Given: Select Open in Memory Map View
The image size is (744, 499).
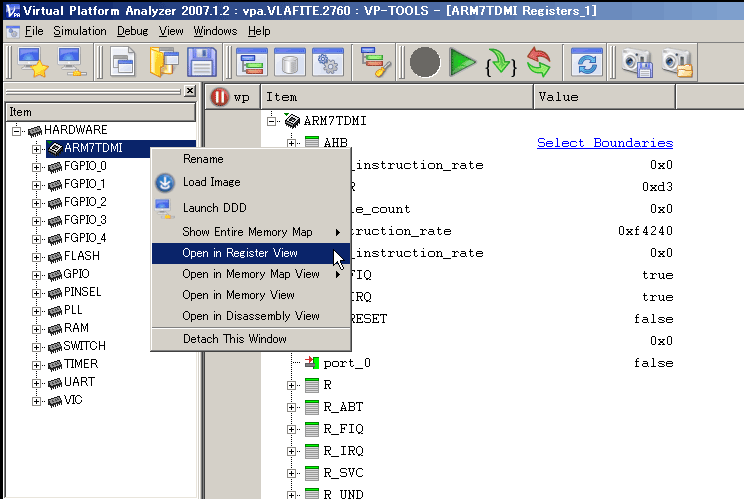Looking at the screenshot, I should tap(251, 274).
